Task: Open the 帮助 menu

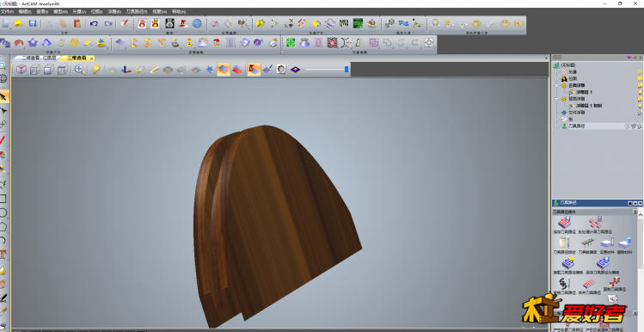Action: (178, 11)
